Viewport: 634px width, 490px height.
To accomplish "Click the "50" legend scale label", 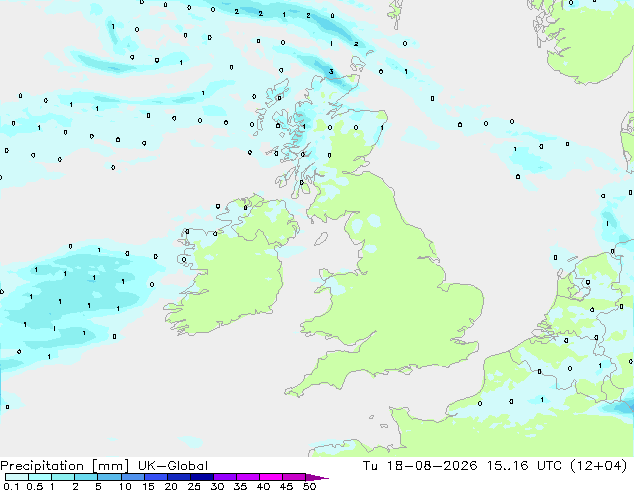I will click(309, 486).
